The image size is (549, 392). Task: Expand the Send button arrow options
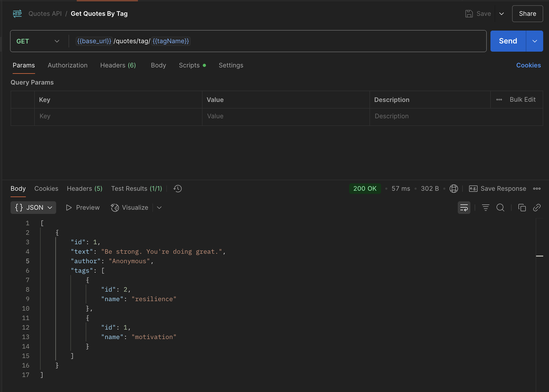[534, 41]
